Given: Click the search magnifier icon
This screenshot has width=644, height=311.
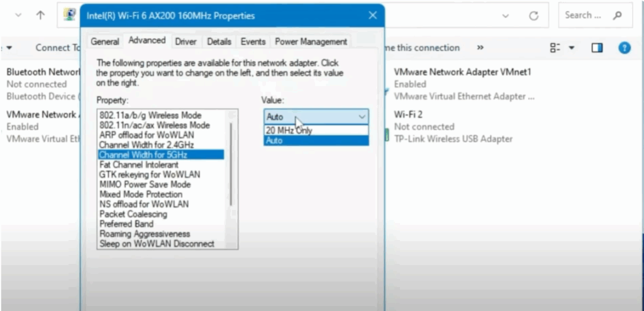Looking at the screenshot, I should click(617, 16).
